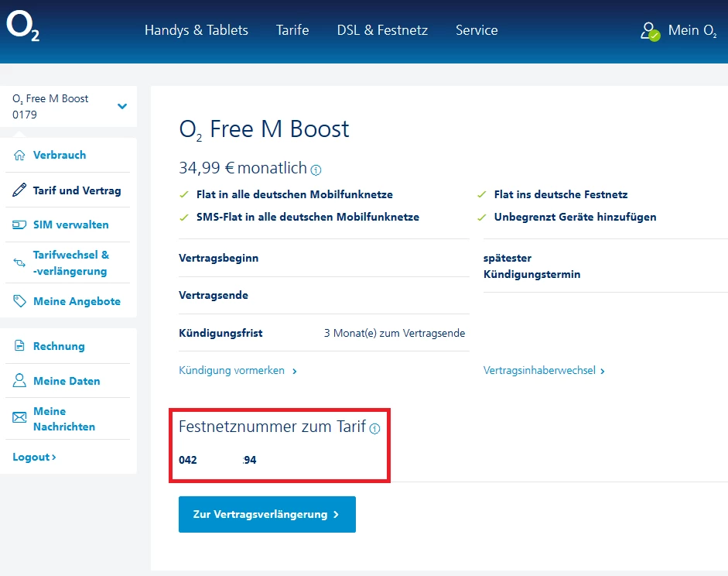Click the 0179 number in the sidebar
Viewport: 728px width, 576px height.
pos(25,115)
